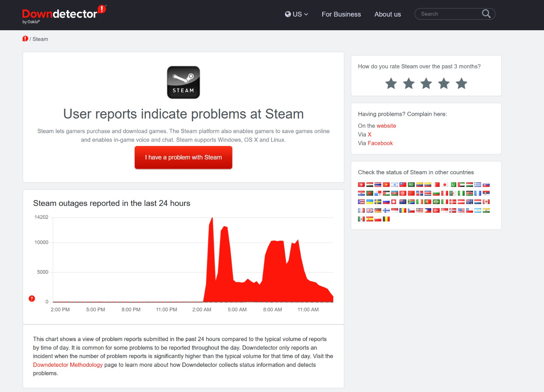Click the red question mark chart help icon
This screenshot has height=392, width=544.
coord(32,299)
